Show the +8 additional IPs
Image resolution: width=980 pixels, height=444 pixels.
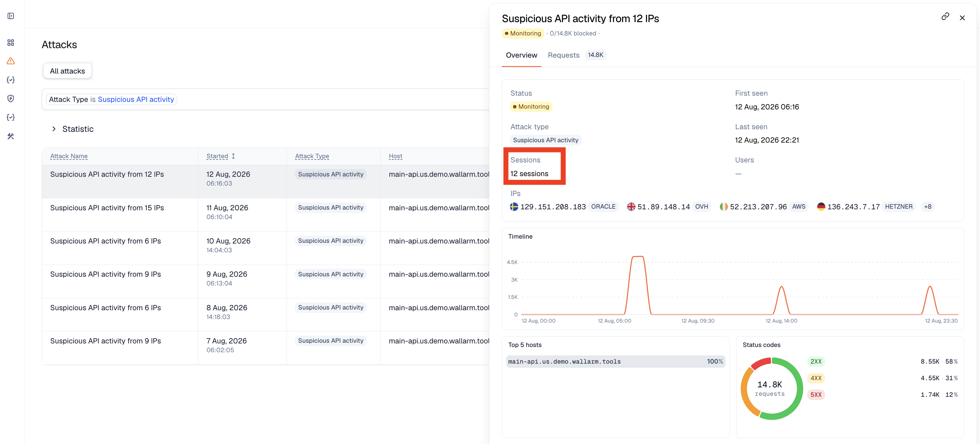pyautogui.click(x=928, y=207)
